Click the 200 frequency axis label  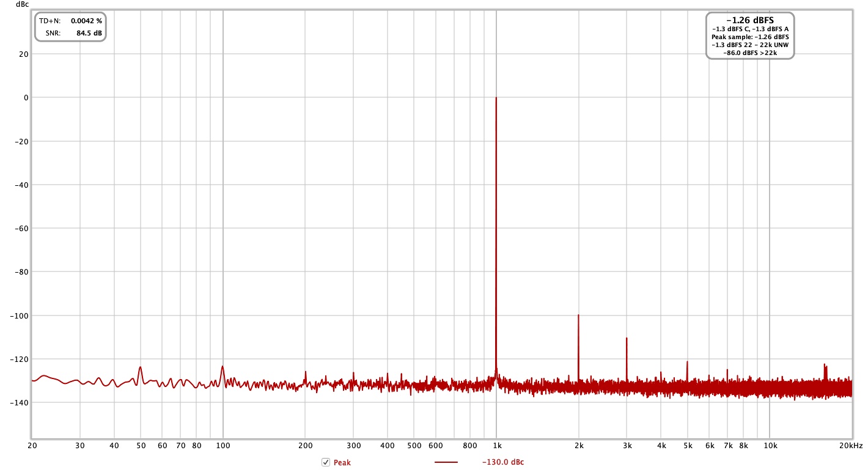click(x=306, y=446)
